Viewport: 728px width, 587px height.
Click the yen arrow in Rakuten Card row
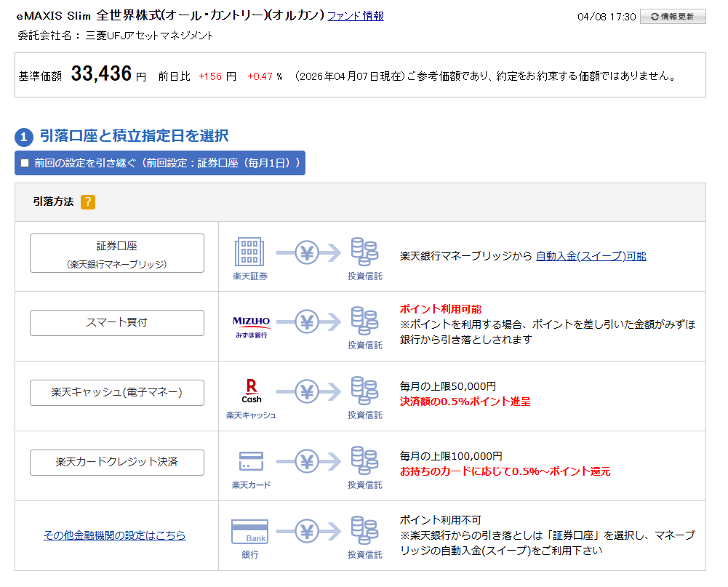pos(308,461)
